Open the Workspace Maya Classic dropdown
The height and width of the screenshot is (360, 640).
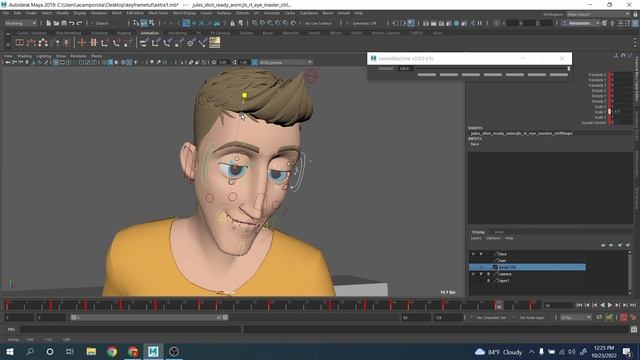click(598, 14)
